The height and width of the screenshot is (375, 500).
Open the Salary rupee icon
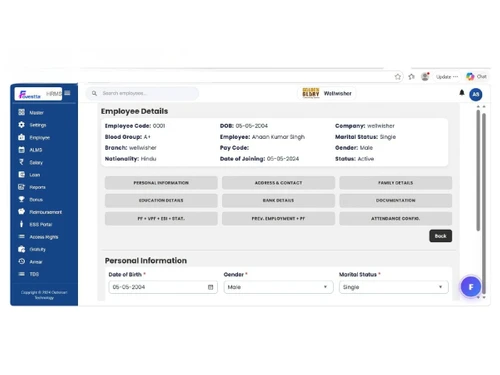[x=21, y=162]
